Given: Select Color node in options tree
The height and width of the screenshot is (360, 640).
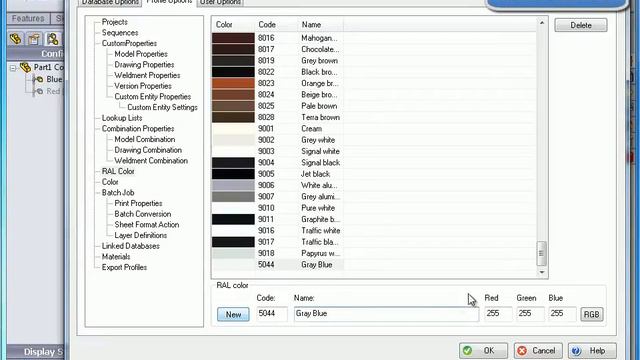Looking at the screenshot, I should click(x=110, y=182).
